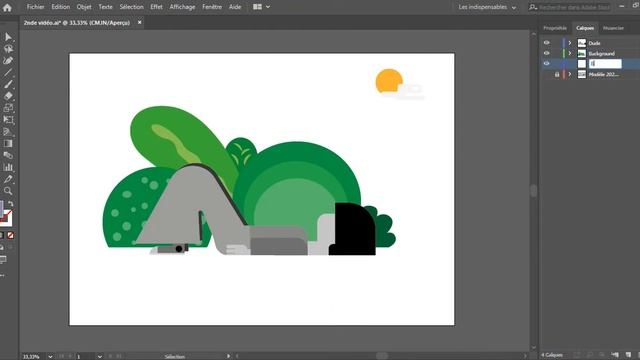Select the Selection (black arrow) tool
640x360 pixels.
(x=8, y=37)
